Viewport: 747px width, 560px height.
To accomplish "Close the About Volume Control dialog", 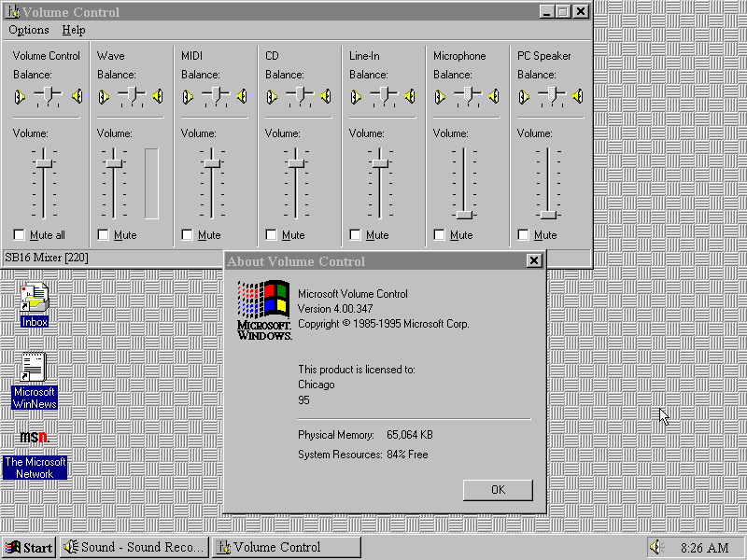I will 533,261.
